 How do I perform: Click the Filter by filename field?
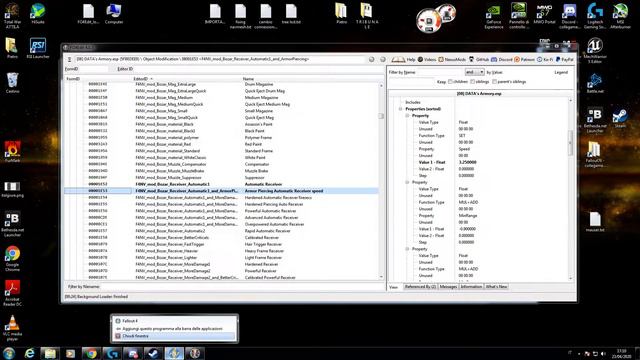tap(241, 287)
